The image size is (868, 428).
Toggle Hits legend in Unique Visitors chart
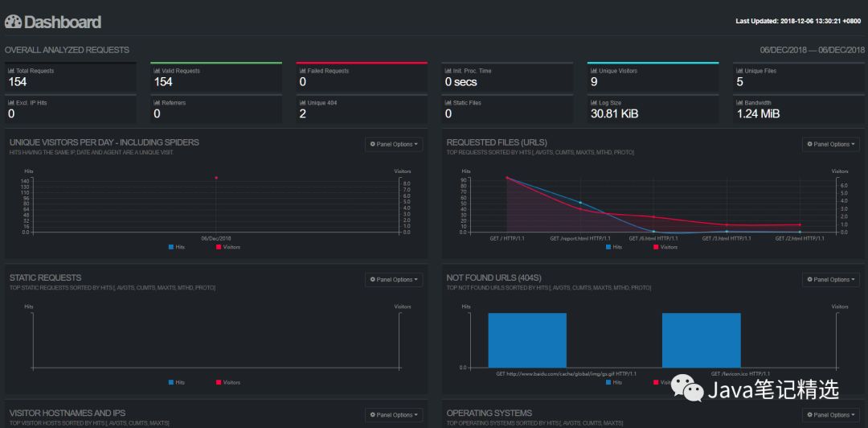click(177, 247)
